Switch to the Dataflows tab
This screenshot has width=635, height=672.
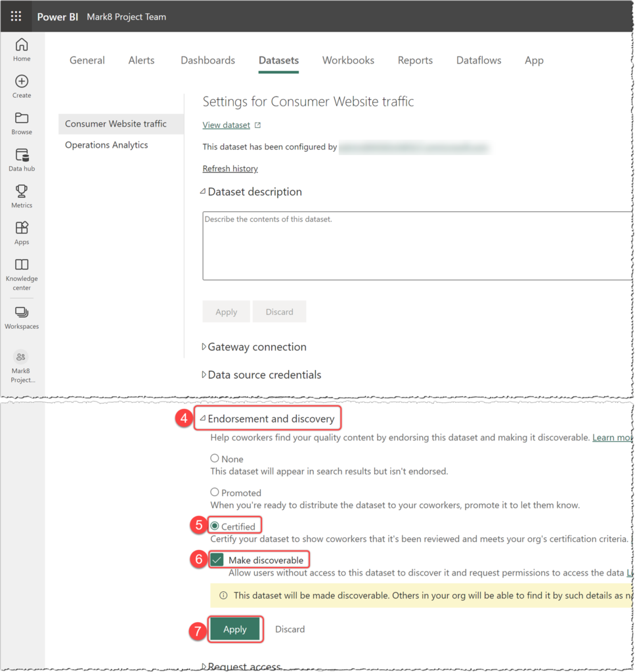pyautogui.click(x=479, y=60)
